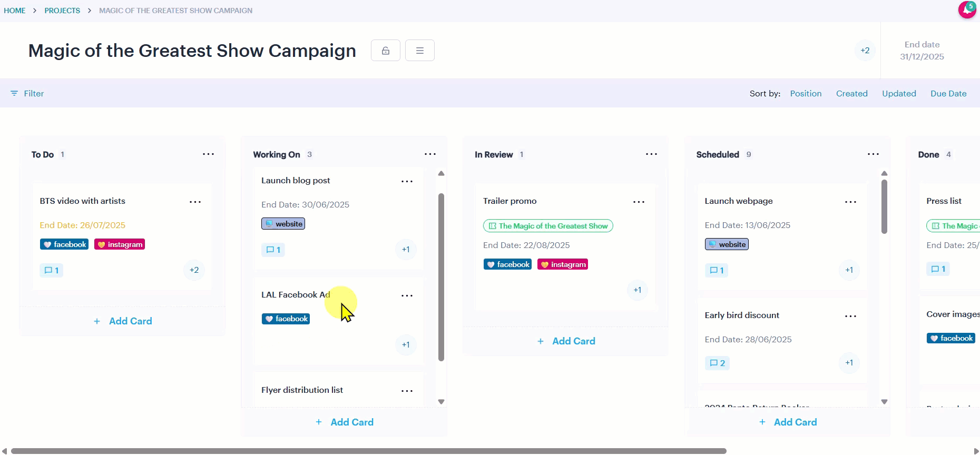Image resolution: width=980 pixels, height=455 pixels.
Task: Show +1 member on Launch blog post card
Action: pyautogui.click(x=406, y=250)
